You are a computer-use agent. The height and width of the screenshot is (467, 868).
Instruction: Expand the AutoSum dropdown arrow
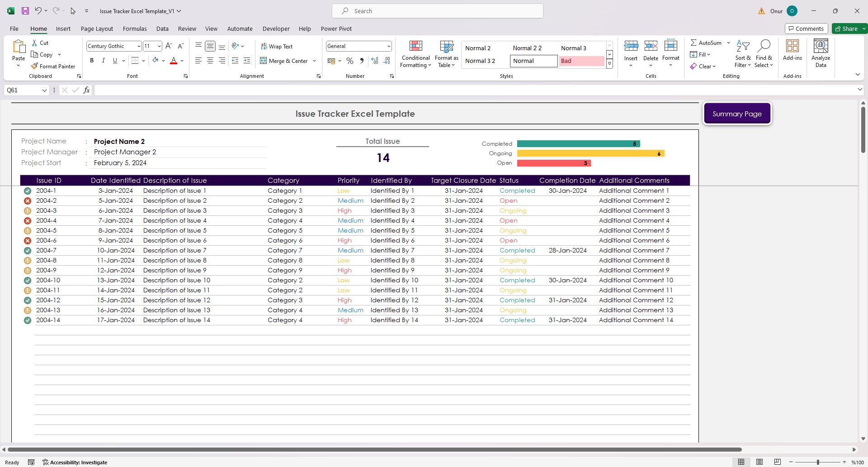point(728,43)
